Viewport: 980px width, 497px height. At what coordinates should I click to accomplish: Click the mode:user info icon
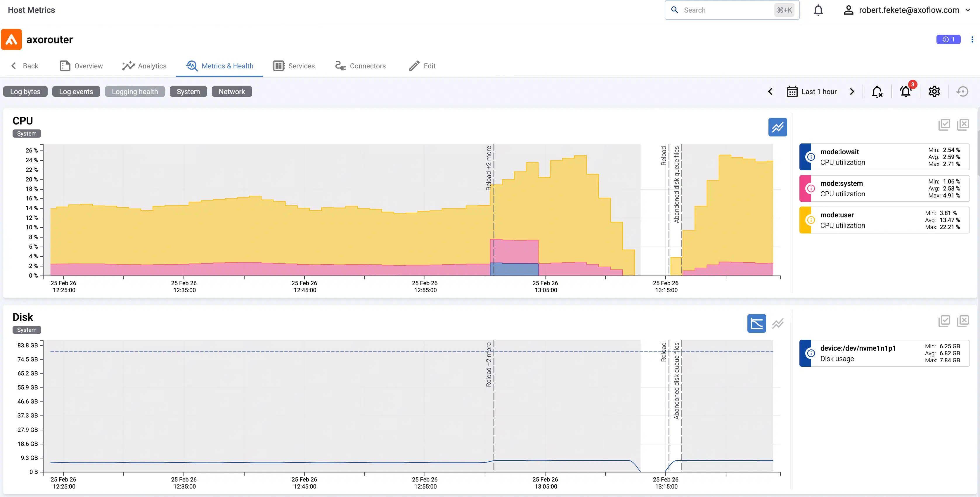(811, 220)
